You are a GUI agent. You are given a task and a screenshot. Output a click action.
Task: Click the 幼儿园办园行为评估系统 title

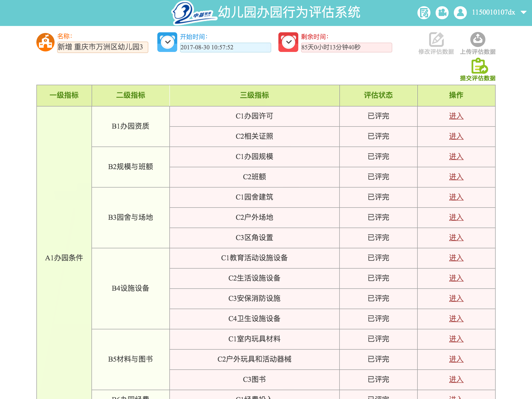click(x=289, y=12)
